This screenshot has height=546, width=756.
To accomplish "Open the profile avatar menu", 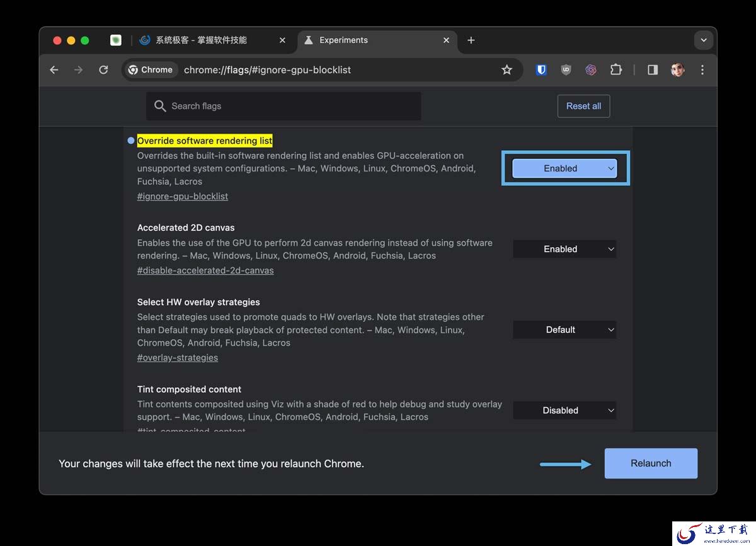I will pyautogui.click(x=678, y=70).
